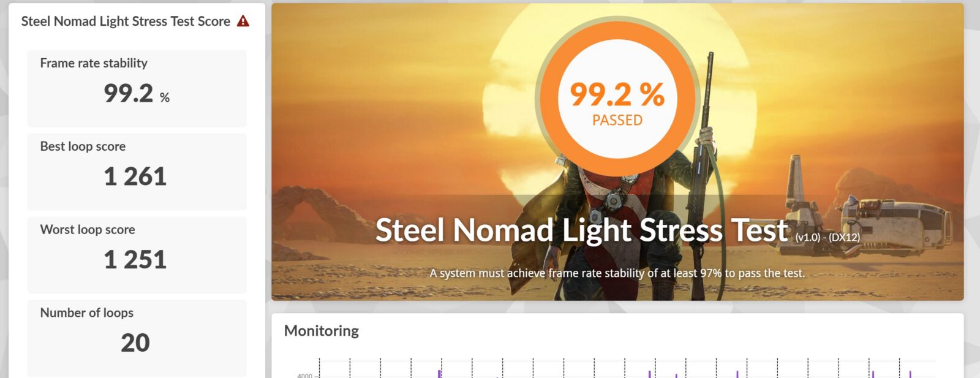The image size is (980, 378).
Task: Click the Best loop score value 1 261
Action: [135, 176]
